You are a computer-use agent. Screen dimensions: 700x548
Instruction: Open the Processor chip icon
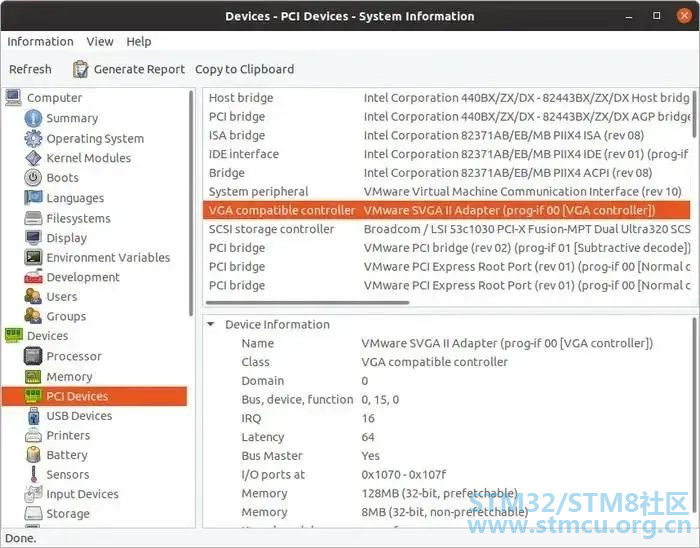pos(33,356)
